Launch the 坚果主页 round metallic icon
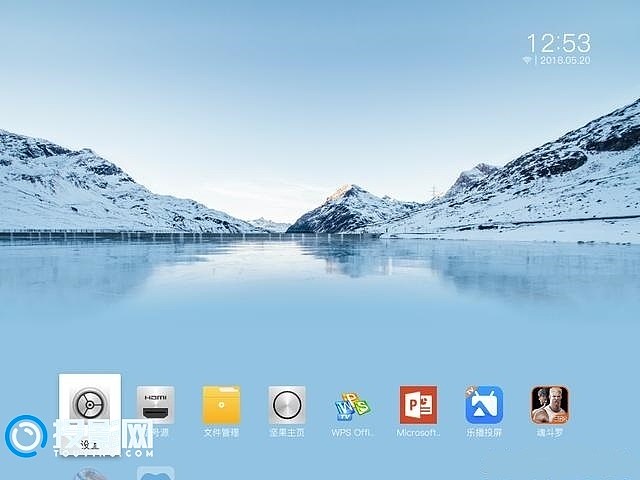This screenshot has width=640, height=480. [287, 405]
